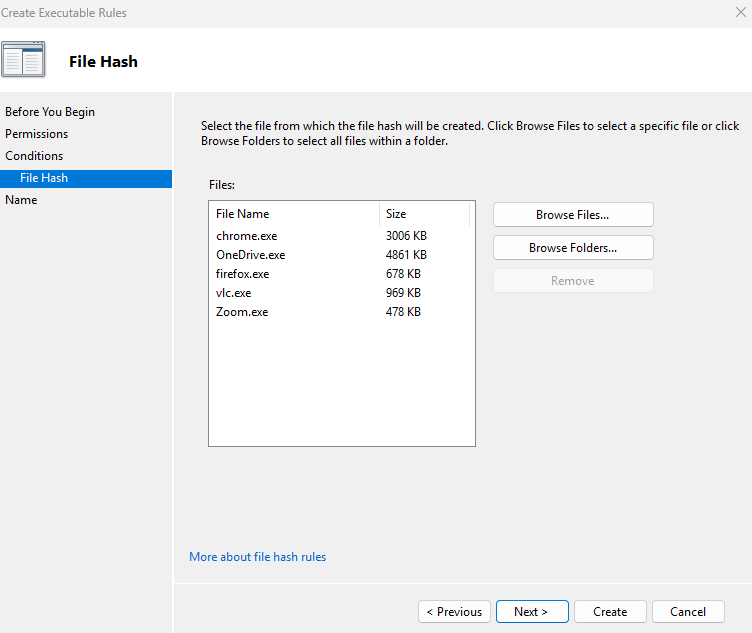Go to the Permissions step
Image resolution: width=752 pixels, height=633 pixels.
[x=37, y=134]
